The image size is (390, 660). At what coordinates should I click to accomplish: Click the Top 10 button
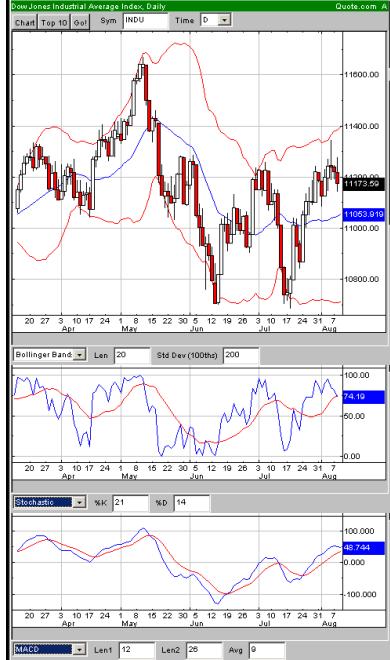(x=54, y=22)
